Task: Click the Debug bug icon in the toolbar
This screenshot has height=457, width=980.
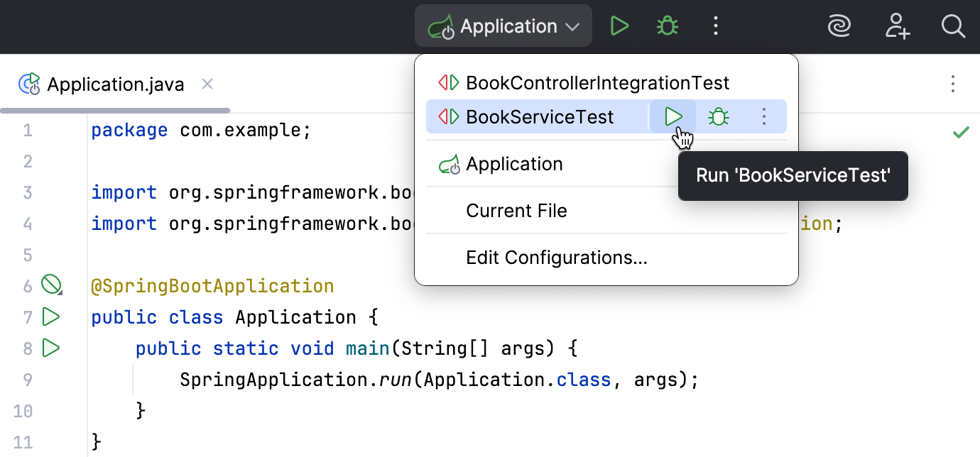Action: click(x=667, y=26)
